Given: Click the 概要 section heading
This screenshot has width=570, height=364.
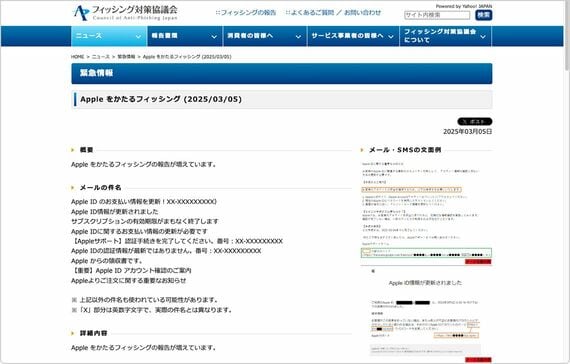Looking at the screenshot, I should pyautogui.click(x=87, y=150).
